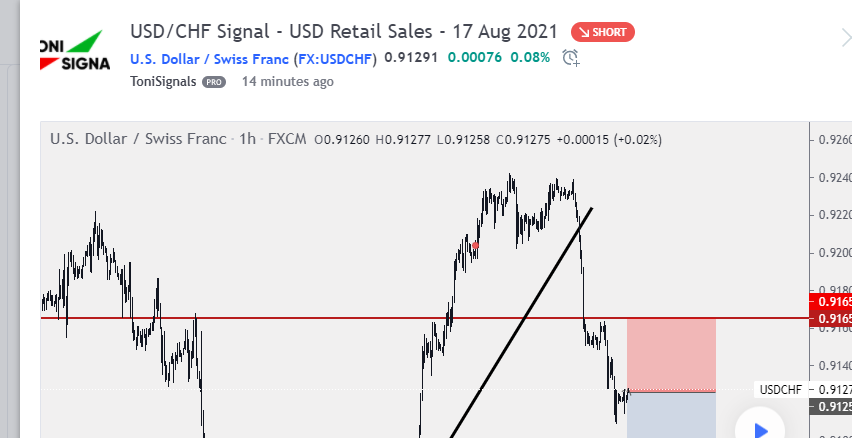Screen dimensions: 852x438
Task: Click the red SHORT badge
Action: point(603,32)
